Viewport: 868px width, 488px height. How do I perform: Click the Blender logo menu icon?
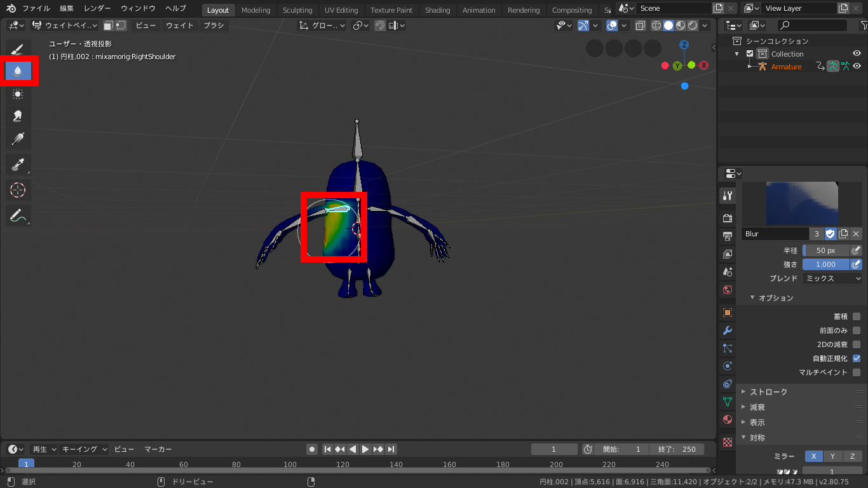click(x=11, y=8)
